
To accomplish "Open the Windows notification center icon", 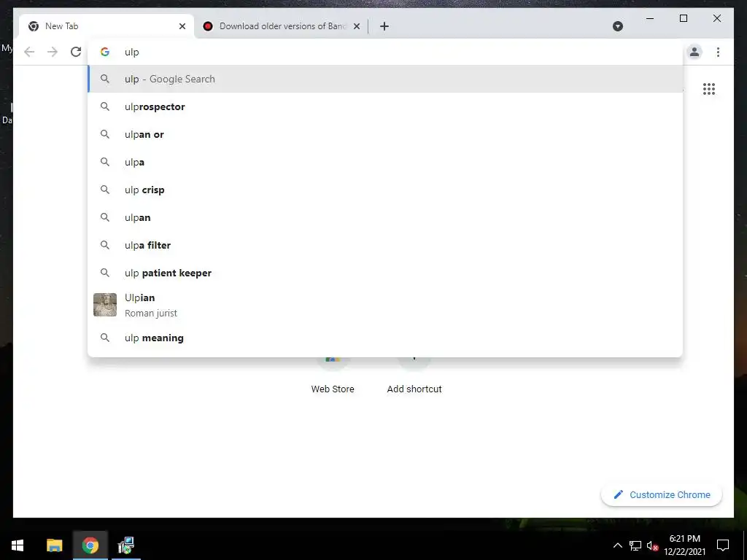I will tap(723, 545).
